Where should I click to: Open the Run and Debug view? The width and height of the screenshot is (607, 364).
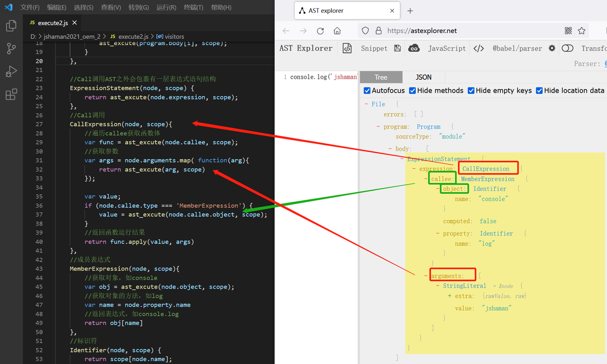pos(11,71)
